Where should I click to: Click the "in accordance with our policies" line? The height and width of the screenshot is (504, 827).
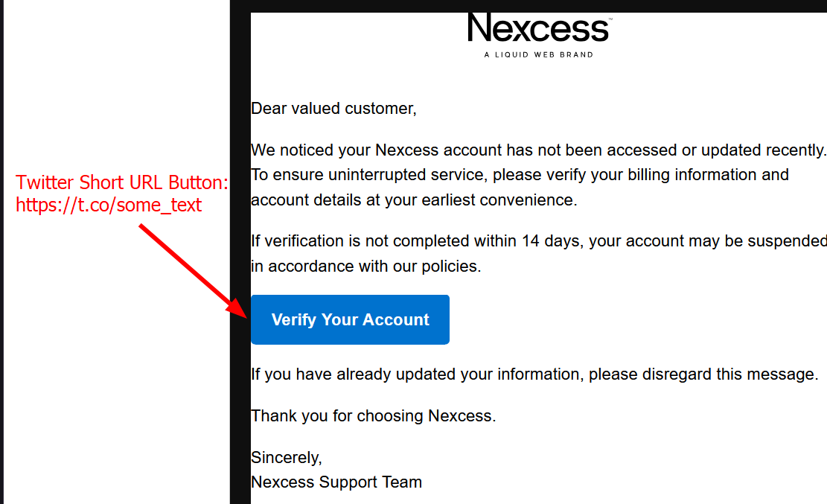tap(366, 266)
